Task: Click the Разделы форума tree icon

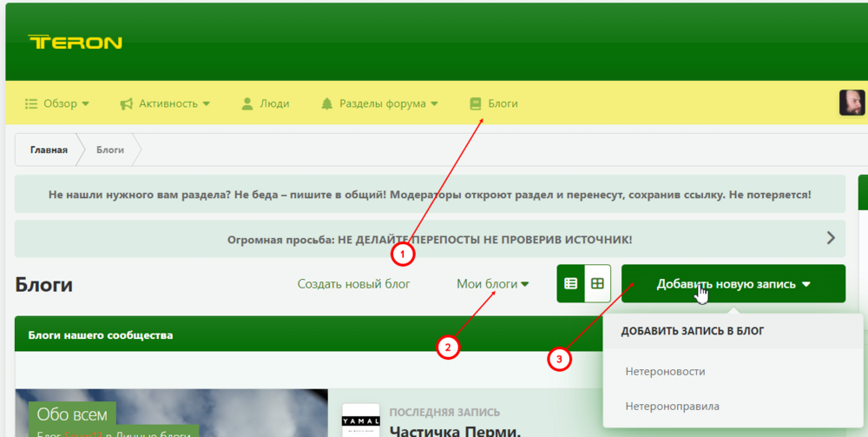Action: (x=326, y=103)
